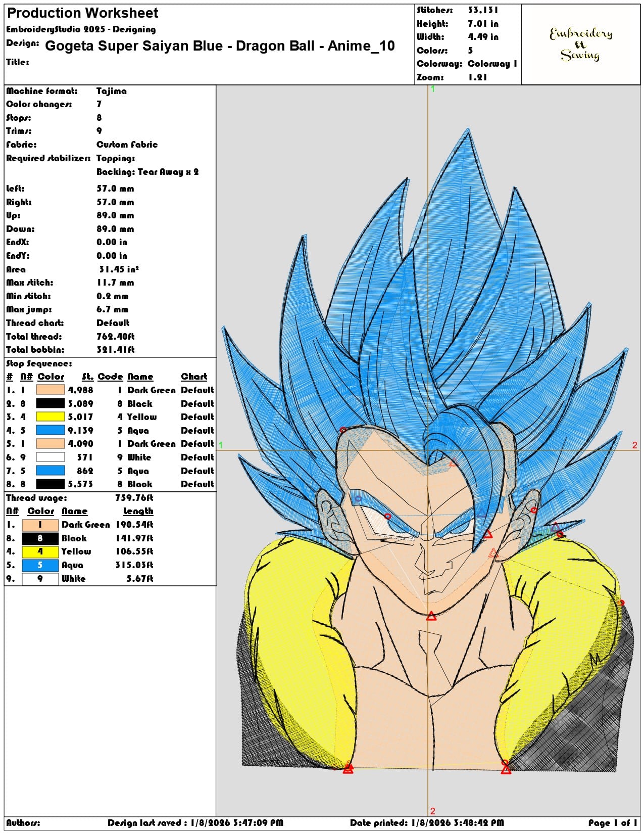Click the stitch count 371 in White row

point(85,457)
